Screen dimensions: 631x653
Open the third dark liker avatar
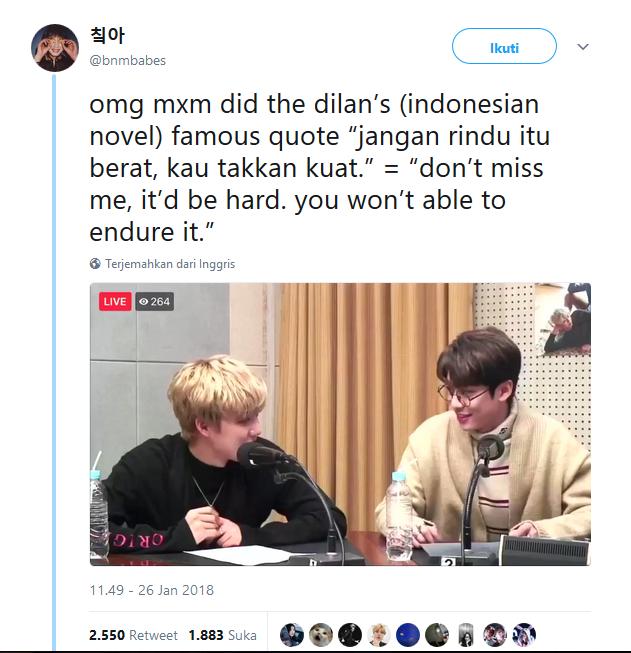(x=350, y=635)
